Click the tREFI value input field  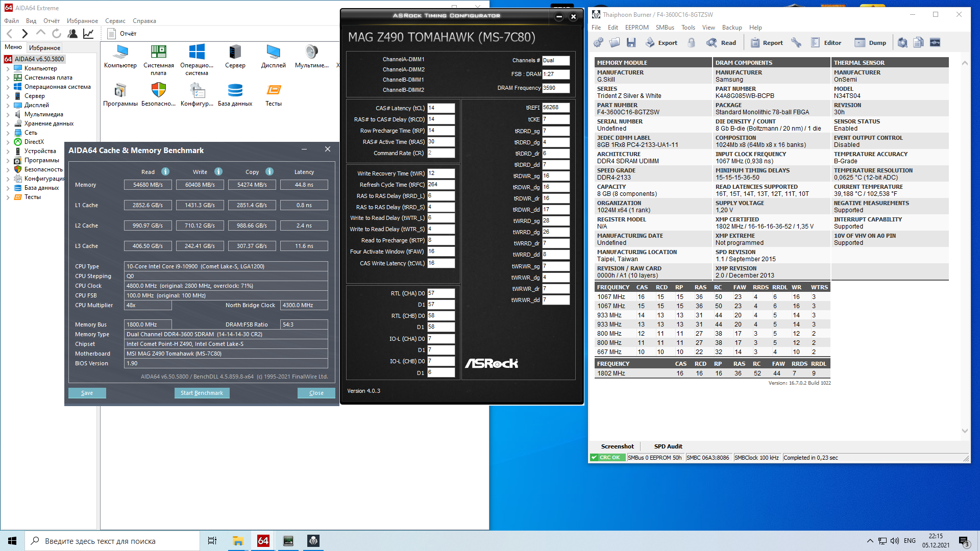[x=555, y=108]
